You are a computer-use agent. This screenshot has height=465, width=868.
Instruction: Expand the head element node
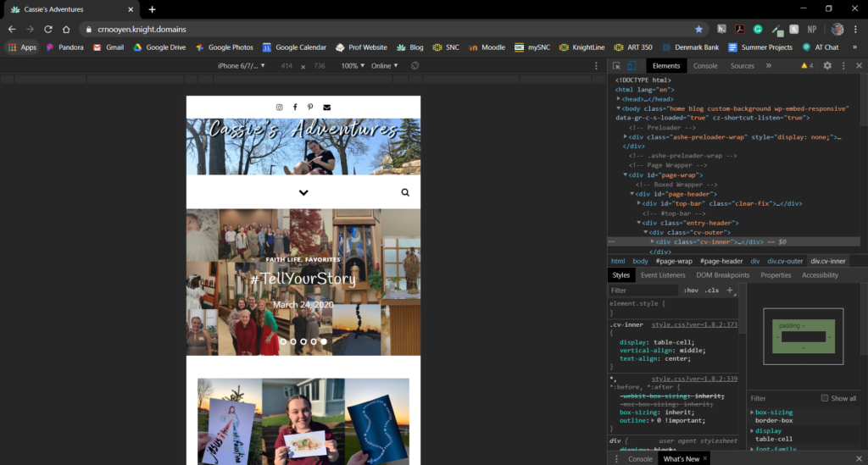point(620,99)
